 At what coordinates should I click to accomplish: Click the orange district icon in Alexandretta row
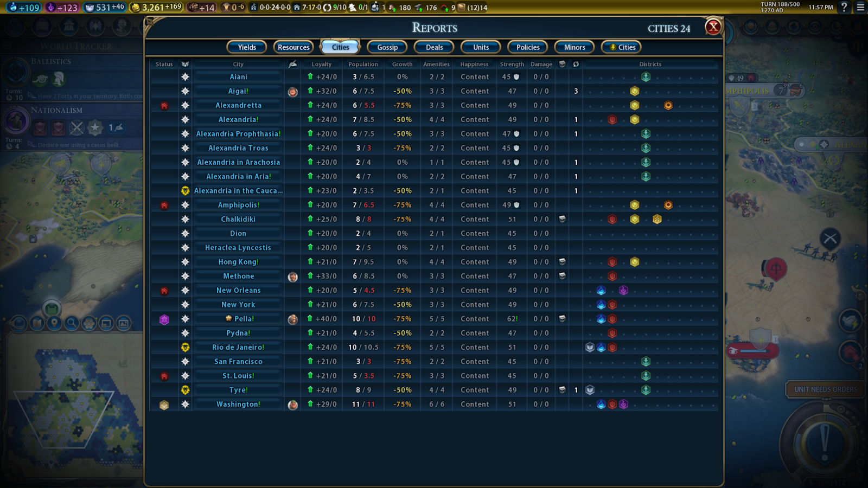click(x=668, y=106)
